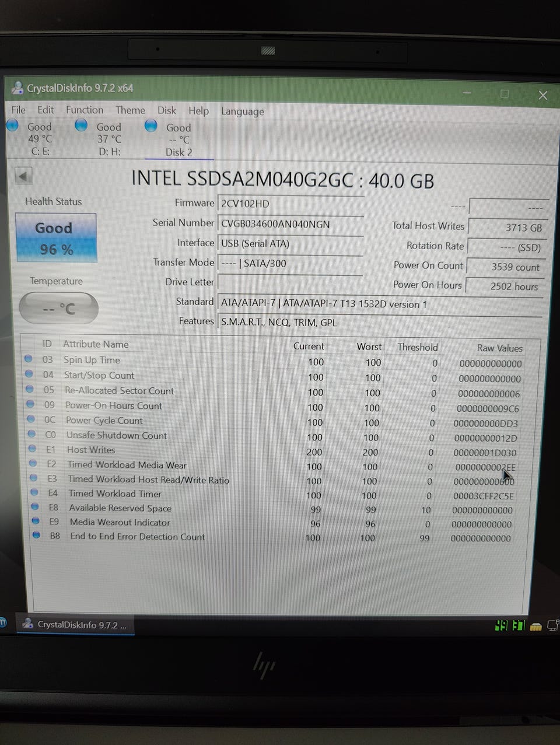Click the temperature -- °C indicator
This screenshot has height=745, width=560.
(58, 308)
